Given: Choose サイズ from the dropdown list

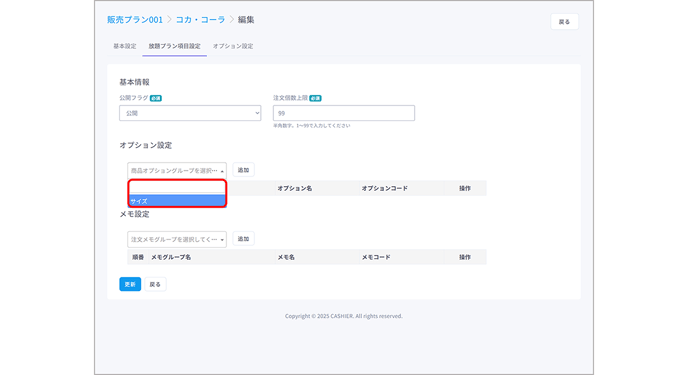Looking at the screenshot, I should [177, 201].
